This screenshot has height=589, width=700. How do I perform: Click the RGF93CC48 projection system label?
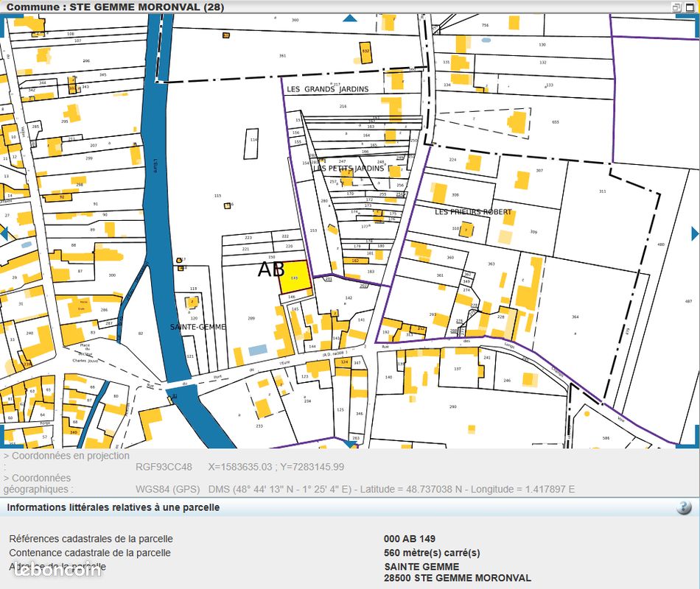pyautogui.click(x=164, y=467)
